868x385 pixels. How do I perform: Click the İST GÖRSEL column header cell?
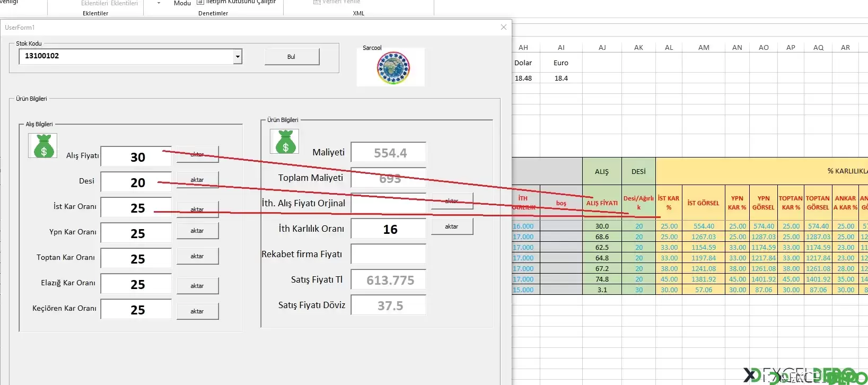[x=704, y=203]
